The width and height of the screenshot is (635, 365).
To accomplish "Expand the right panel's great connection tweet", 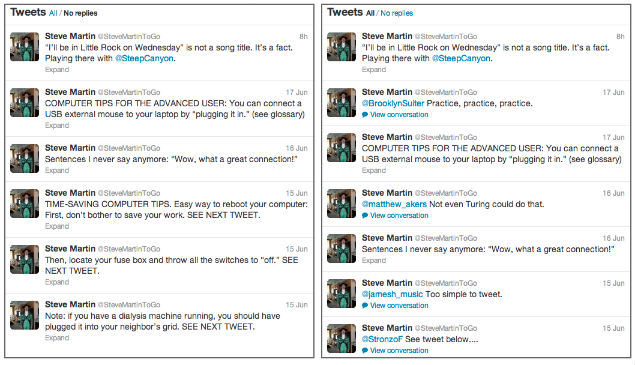I will coord(374,260).
